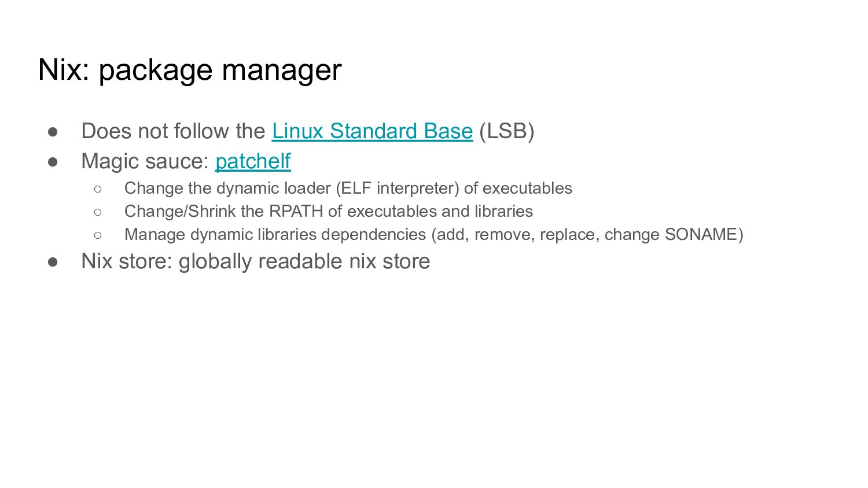The image size is (868, 488).
Task: Click the 'Magic sauce:' label text
Action: [145, 161]
